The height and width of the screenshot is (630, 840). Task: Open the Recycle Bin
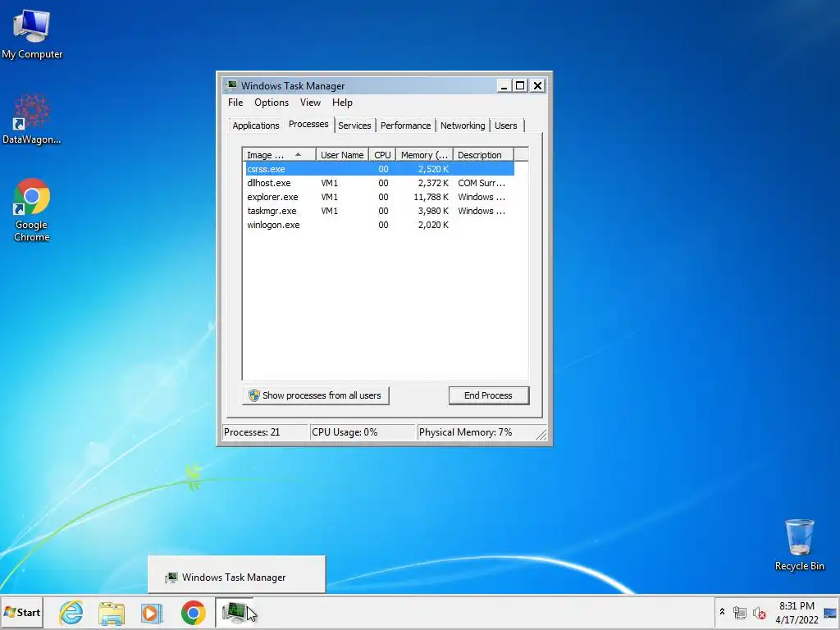(x=799, y=545)
